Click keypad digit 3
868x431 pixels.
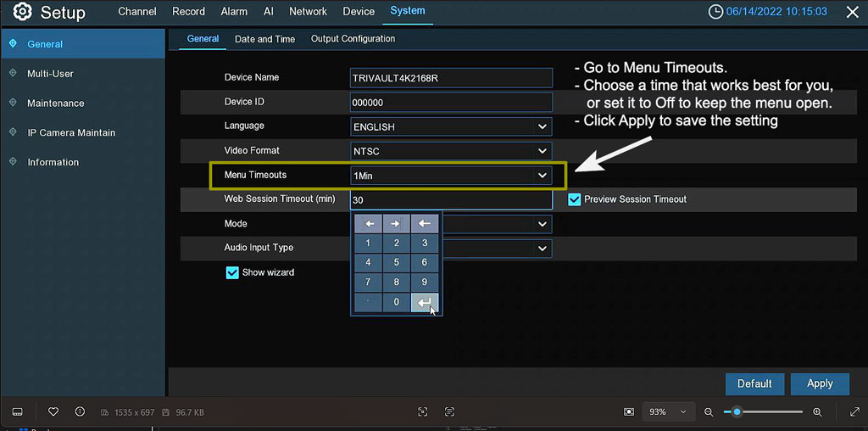click(x=425, y=243)
